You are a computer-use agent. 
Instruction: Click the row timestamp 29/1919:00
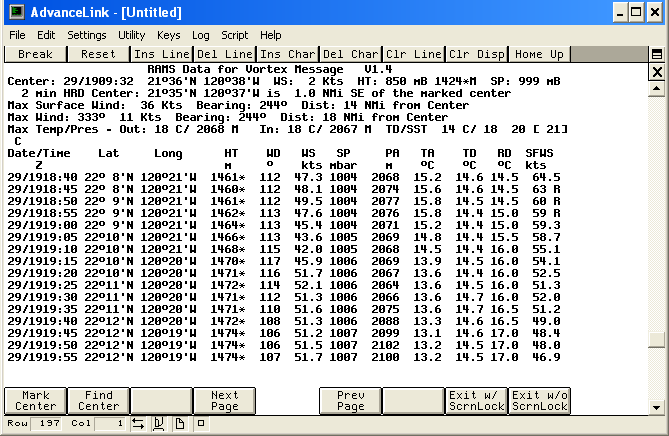pyautogui.click(x=42, y=225)
